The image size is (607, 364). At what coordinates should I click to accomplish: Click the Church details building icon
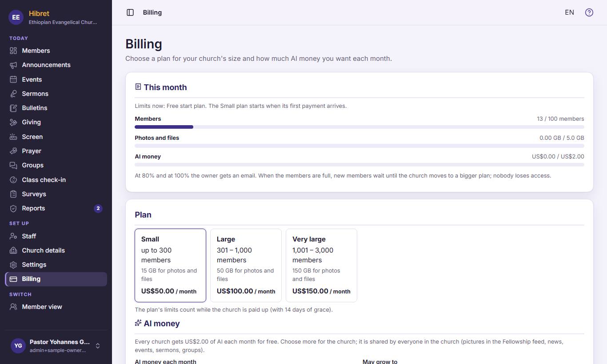[13, 250]
